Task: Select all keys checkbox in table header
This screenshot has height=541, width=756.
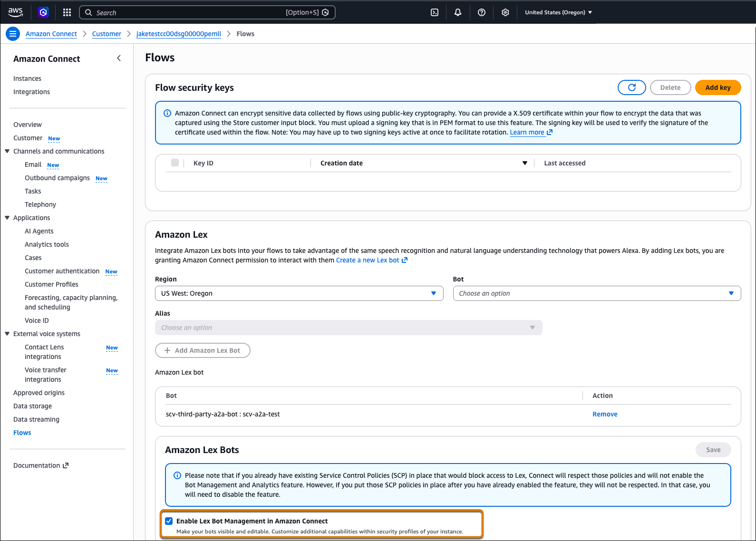Action: (x=175, y=163)
